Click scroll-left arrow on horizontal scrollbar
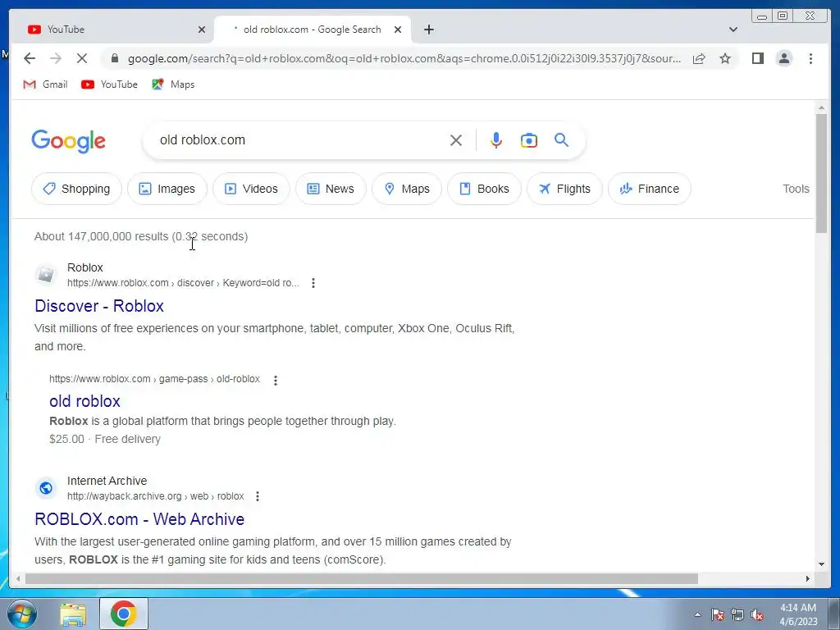Image resolution: width=840 pixels, height=630 pixels. (18, 578)
